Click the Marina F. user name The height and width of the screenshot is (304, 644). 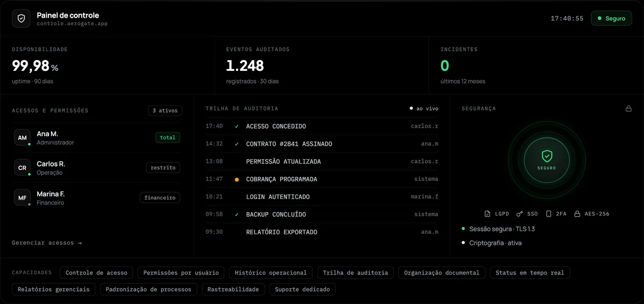50,194
